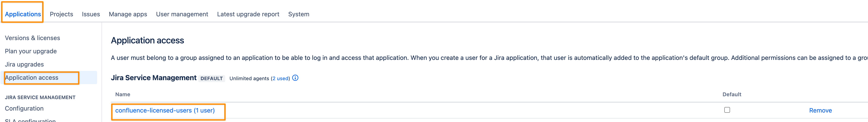The image size is (868, 122).
Task: Open the confluence-licensed-users group link
Action: click(165, 111)
